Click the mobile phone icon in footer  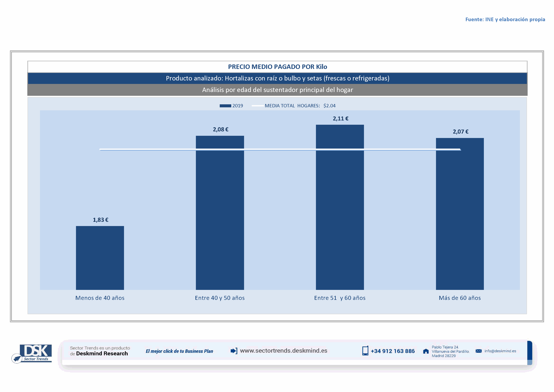coord(365,351)
